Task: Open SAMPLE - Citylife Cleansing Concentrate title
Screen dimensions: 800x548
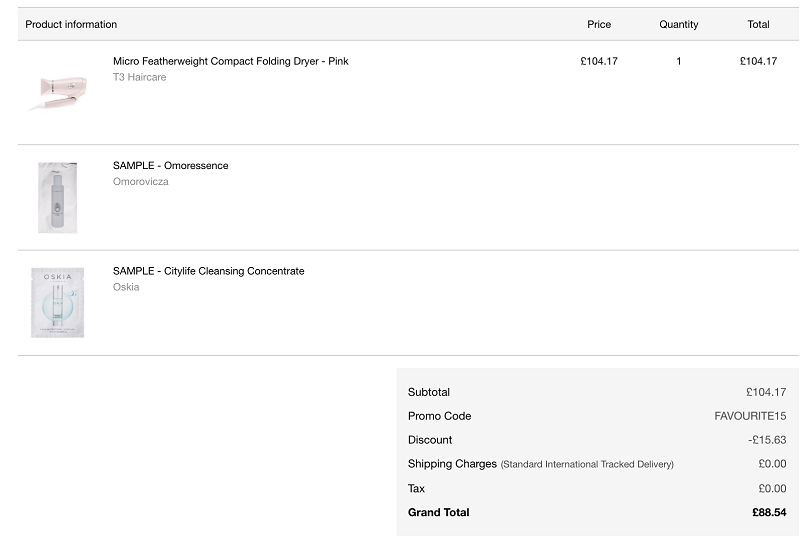Action: pos(208,271)
